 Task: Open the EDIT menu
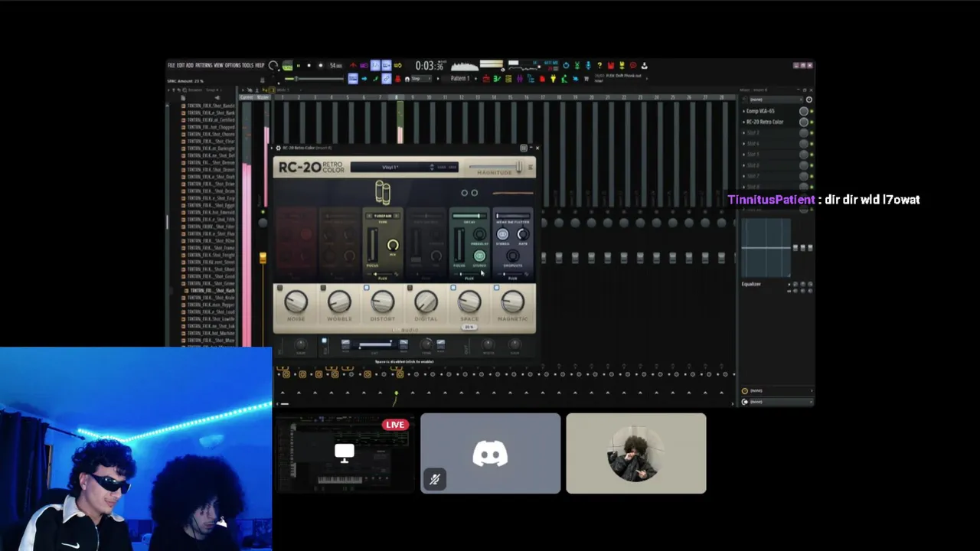point(181,65)
